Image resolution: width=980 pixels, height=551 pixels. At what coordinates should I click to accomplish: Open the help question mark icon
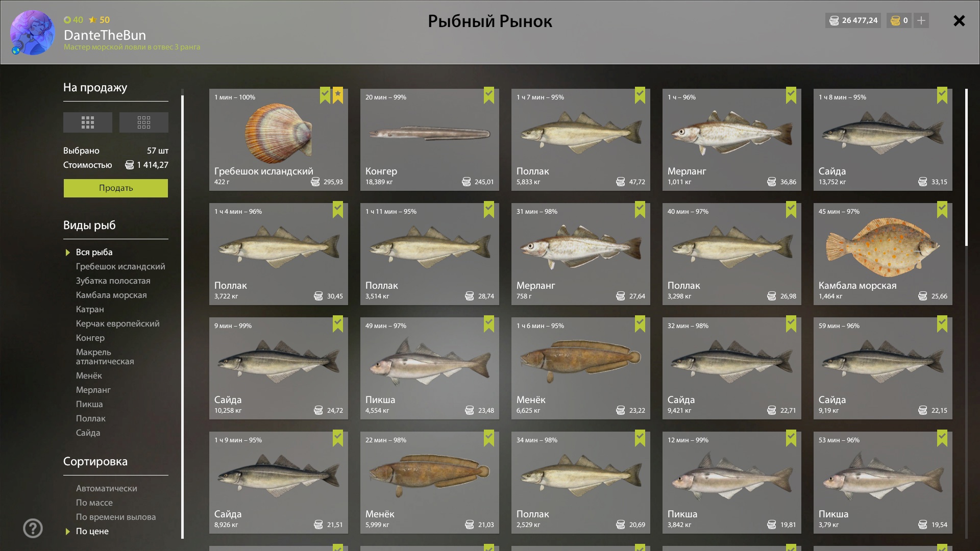tap(33, 528)
